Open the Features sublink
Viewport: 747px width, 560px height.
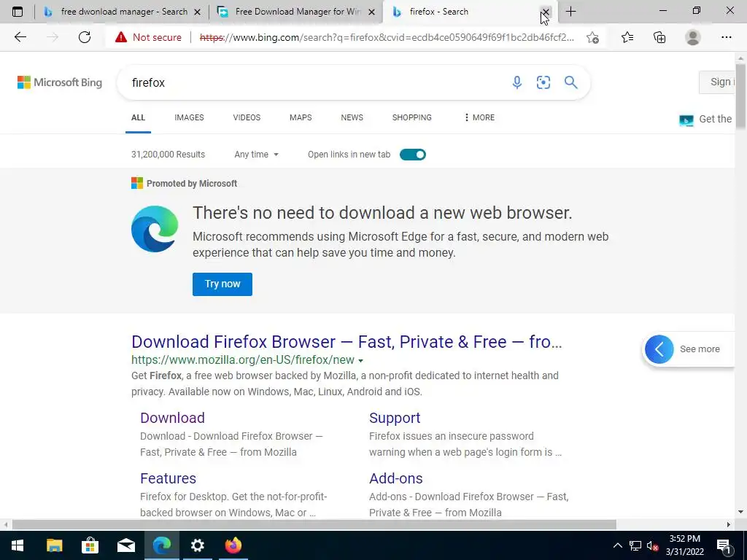click(x=169, y=478)
